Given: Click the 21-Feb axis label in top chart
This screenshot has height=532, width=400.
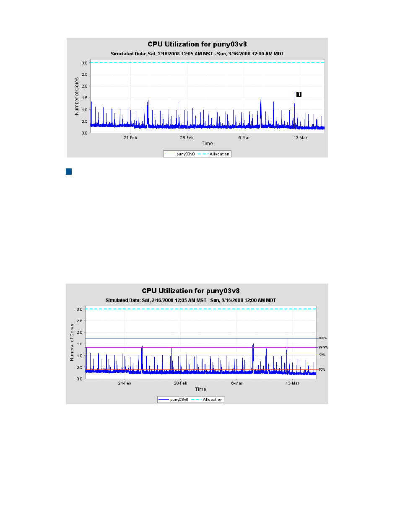Looking at the screenshot, I should tap(130, 137).
